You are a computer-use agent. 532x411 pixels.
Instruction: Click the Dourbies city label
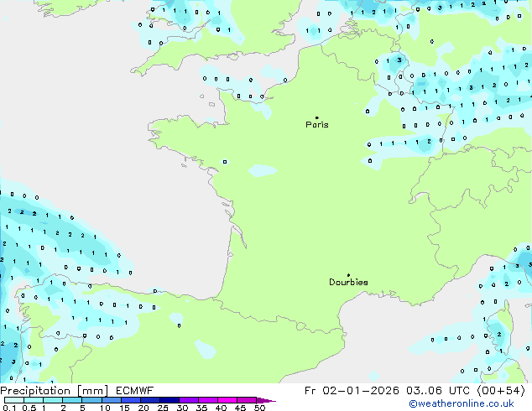pos(348,282)
